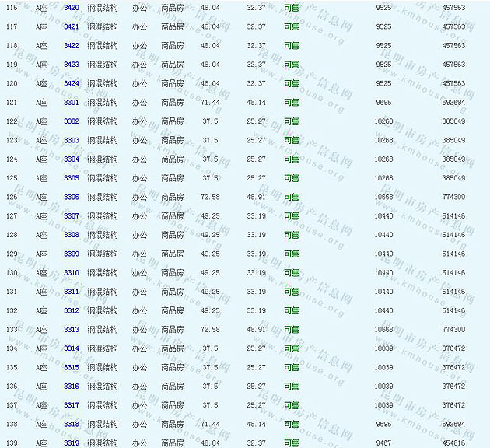Select room 3309 link
The height and width of the screenshot is (448, 490).
tap(71, 254)
